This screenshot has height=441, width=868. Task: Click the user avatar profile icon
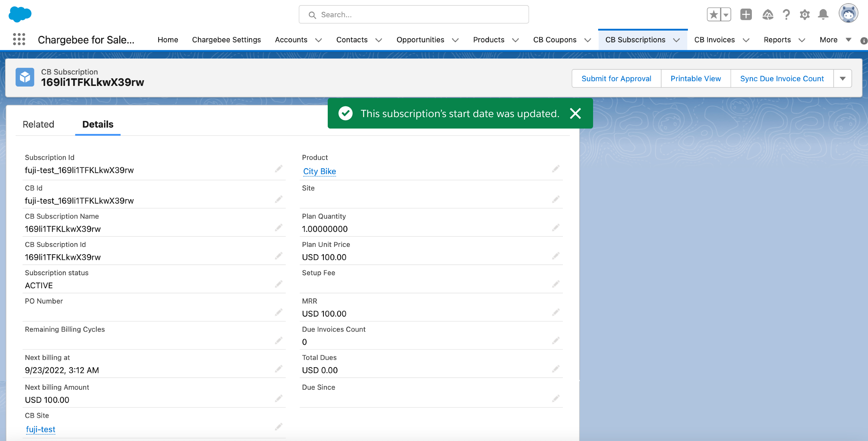848,14
